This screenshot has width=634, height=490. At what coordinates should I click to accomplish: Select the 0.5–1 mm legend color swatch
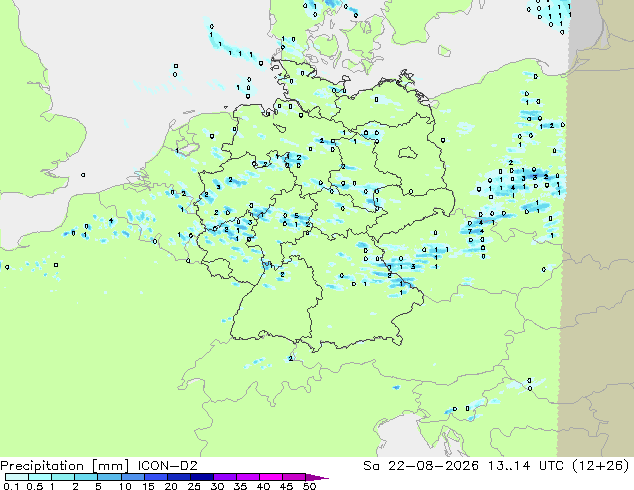coord(40,477)
